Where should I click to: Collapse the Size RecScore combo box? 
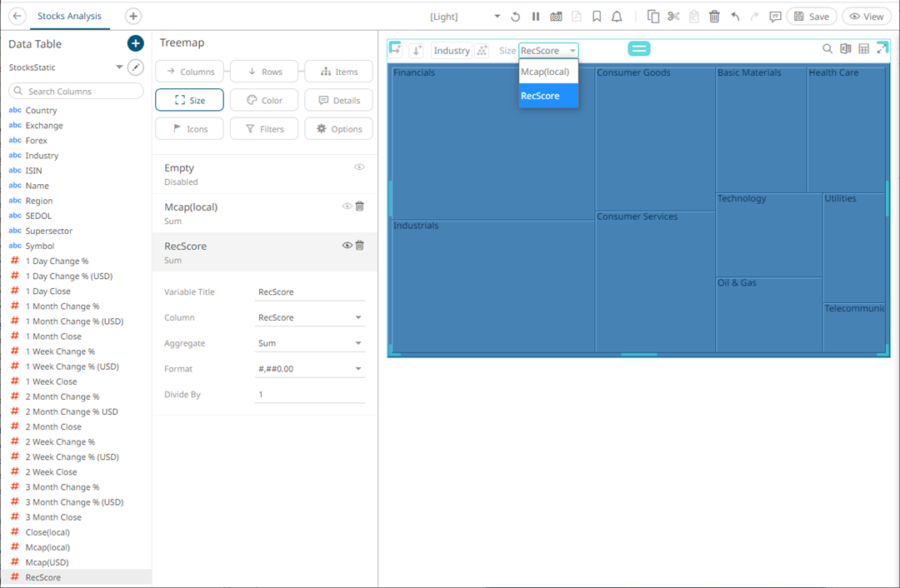(548, 51)
